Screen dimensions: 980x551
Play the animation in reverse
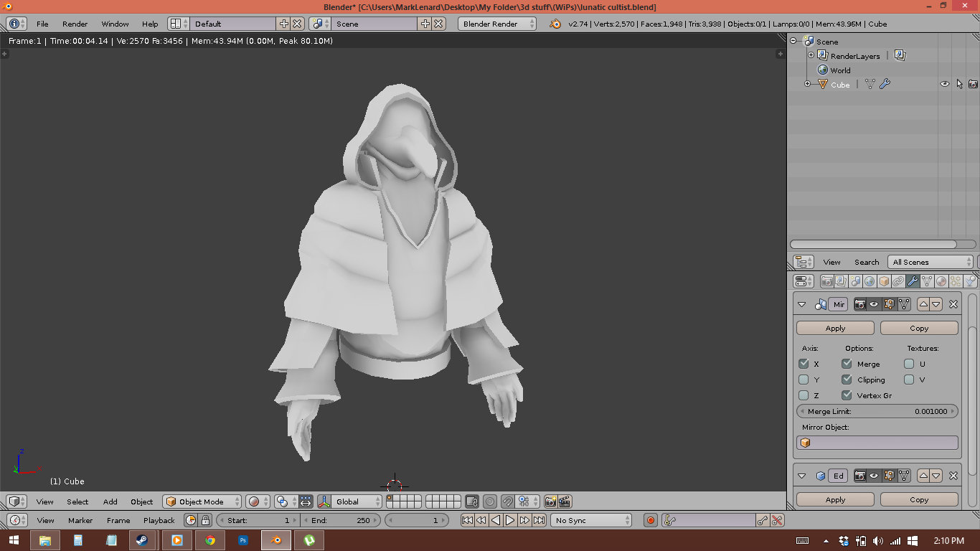point(496,520)
